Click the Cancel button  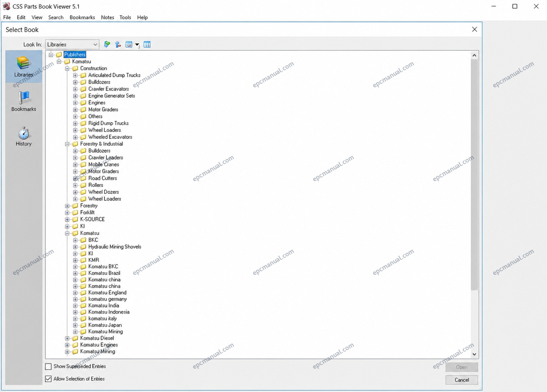(461, 380)
